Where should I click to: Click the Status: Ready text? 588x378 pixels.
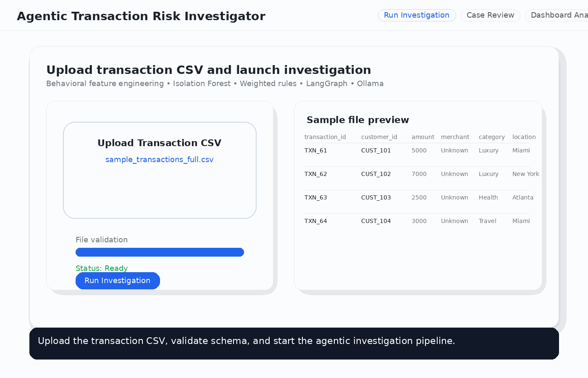(102, 268)
